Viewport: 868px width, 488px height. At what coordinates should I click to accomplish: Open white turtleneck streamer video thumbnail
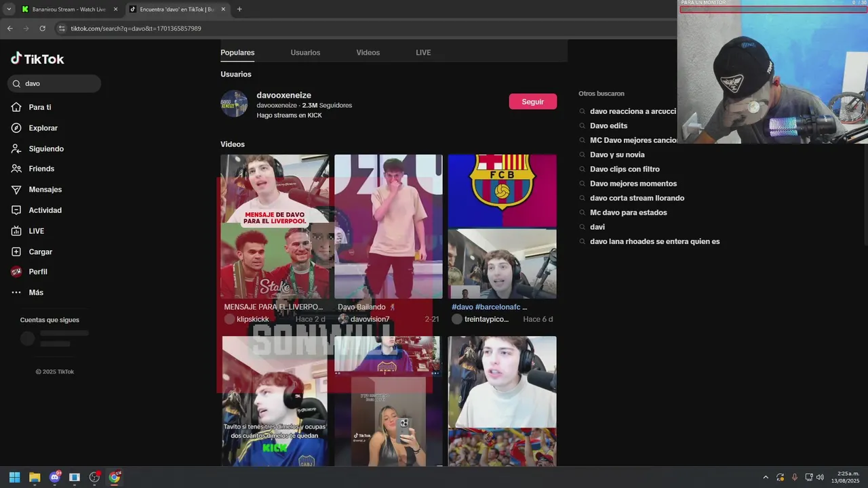click(x=502, y=401)
